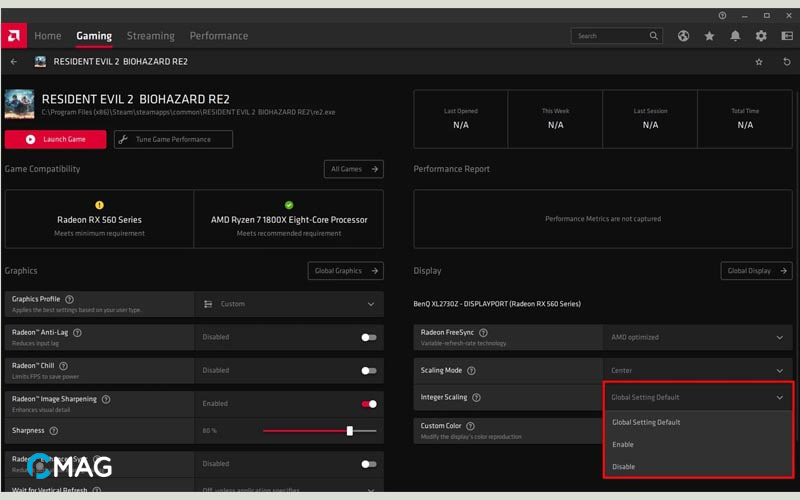
Task: Switch to the Streaming tab
Action: (150, 36)
